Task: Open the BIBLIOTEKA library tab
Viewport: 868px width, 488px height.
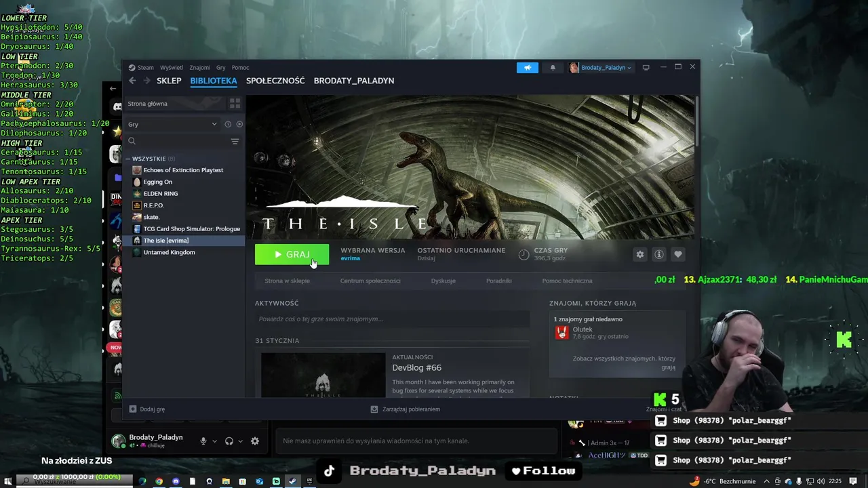Action: 214,81
